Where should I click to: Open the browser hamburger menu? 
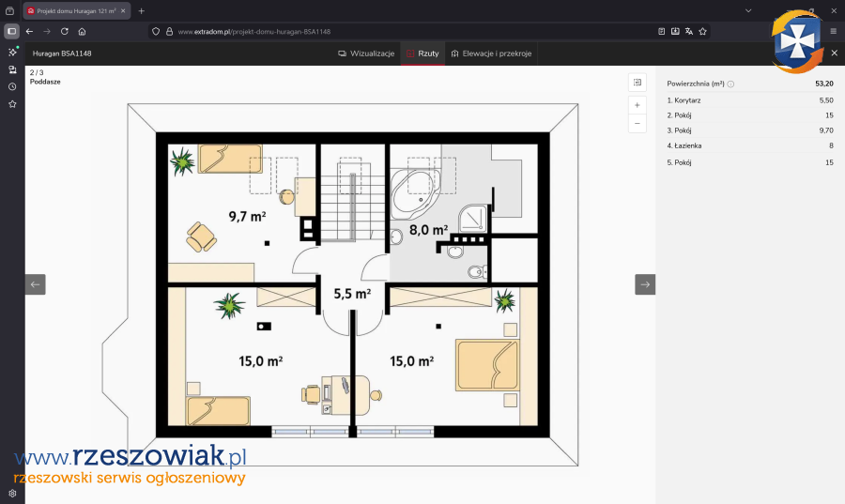(x=833, y=31)
